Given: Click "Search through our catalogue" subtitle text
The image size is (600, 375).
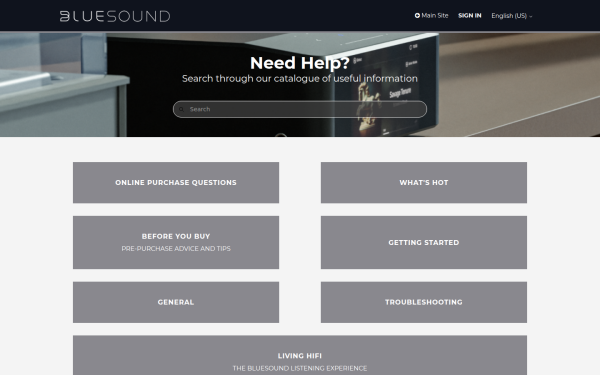Looking at the screenshot, I should tap(300, 79).
